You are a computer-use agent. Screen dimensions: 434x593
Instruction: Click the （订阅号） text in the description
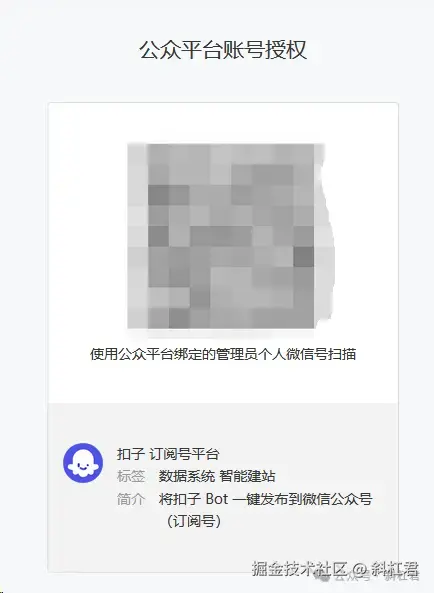coord(194,521)
